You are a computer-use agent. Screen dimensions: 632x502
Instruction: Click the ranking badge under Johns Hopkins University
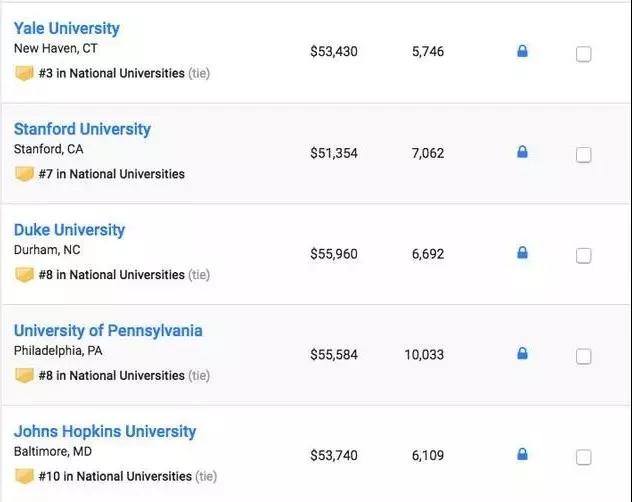24,476
